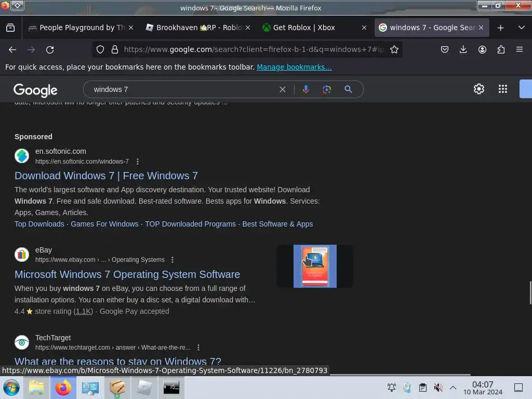This screenshot has width=532, height=399.
Task: Clear the Google search box
Action: [x=282, y=89]
